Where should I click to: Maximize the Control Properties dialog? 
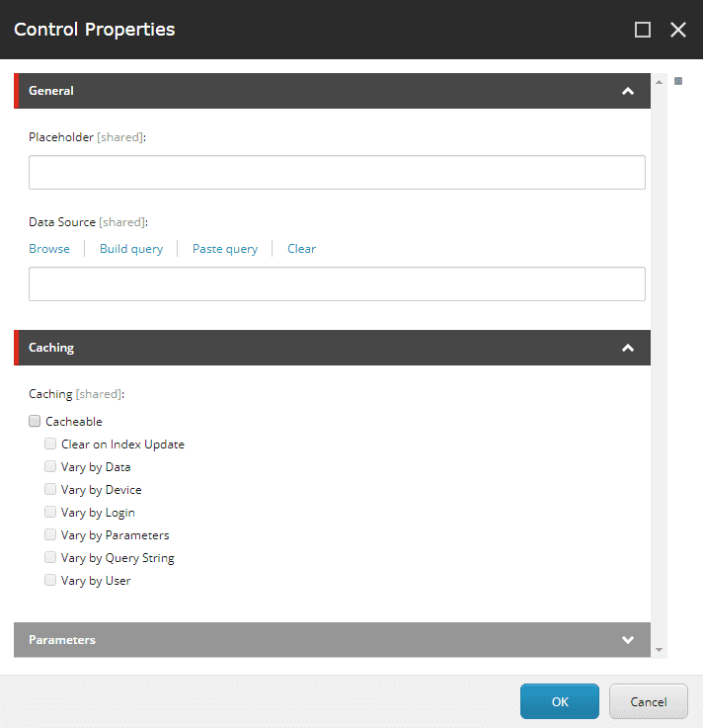642,30
